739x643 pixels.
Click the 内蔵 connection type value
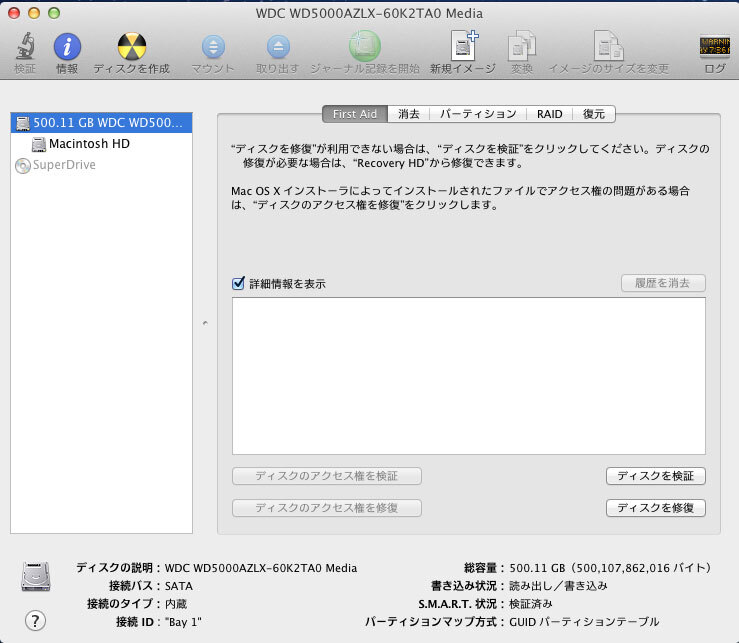tap(176, 604)
